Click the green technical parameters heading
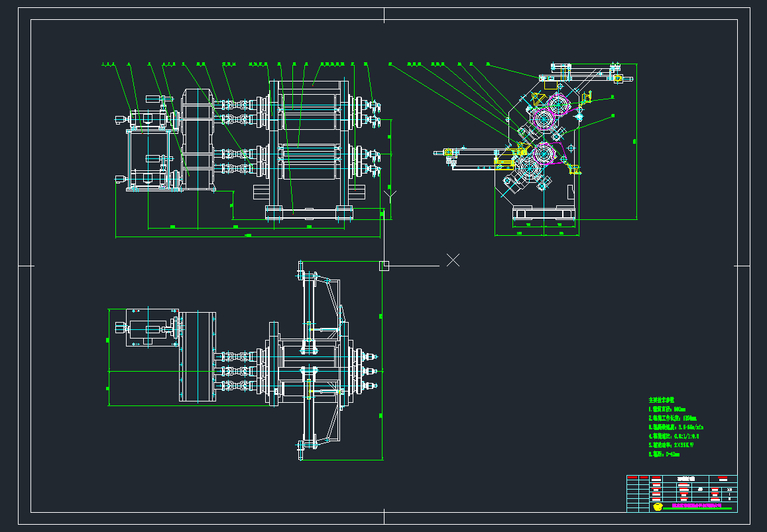 (x=660, y=400)
